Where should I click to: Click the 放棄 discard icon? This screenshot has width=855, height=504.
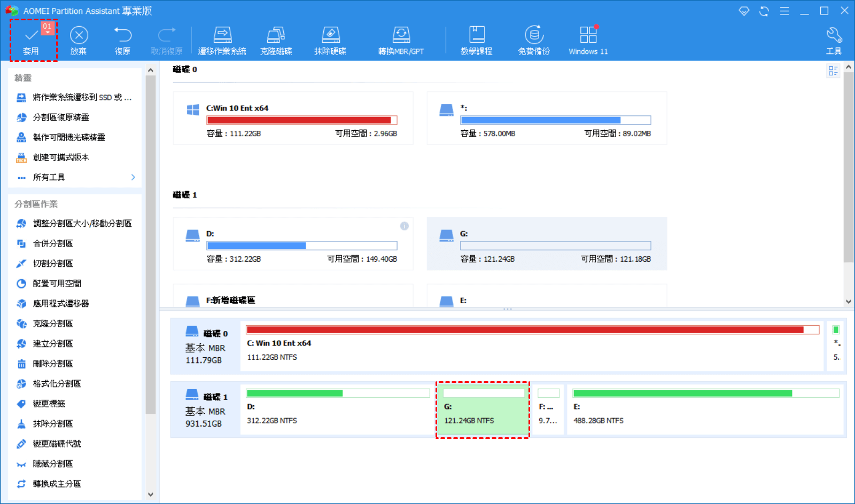[x=79, y=40]
